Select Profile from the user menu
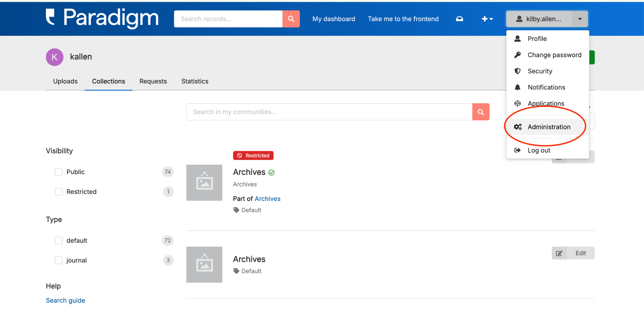The height and width of the screenshot is (311, 644). (x=547, y=39)
